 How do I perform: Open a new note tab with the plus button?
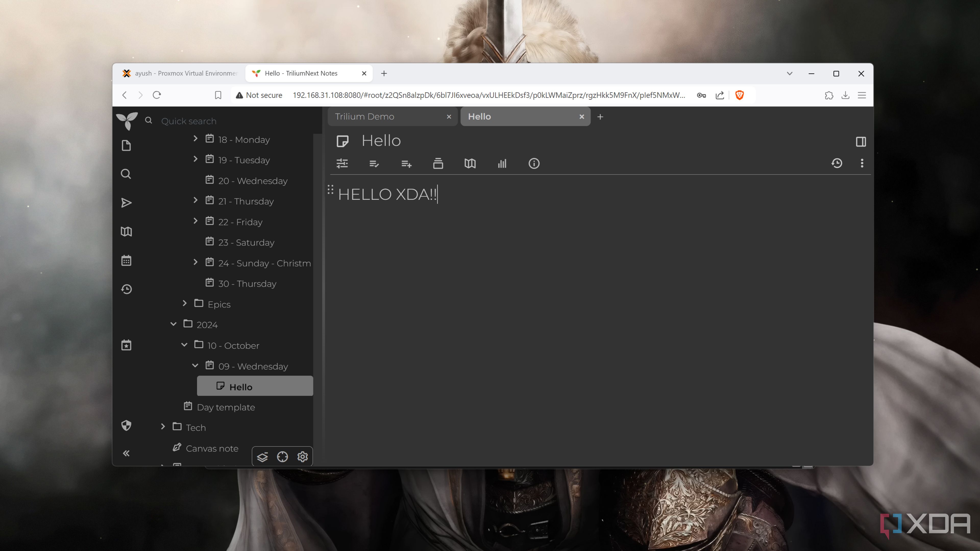tap(600, 117)
